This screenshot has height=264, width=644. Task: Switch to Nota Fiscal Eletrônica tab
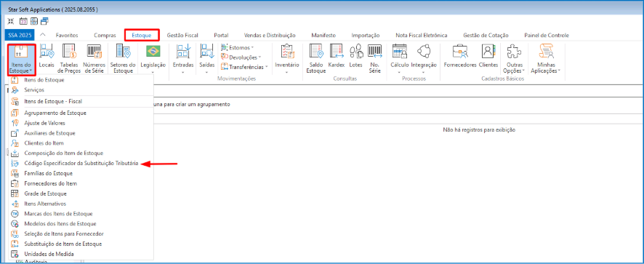[421, 36]
